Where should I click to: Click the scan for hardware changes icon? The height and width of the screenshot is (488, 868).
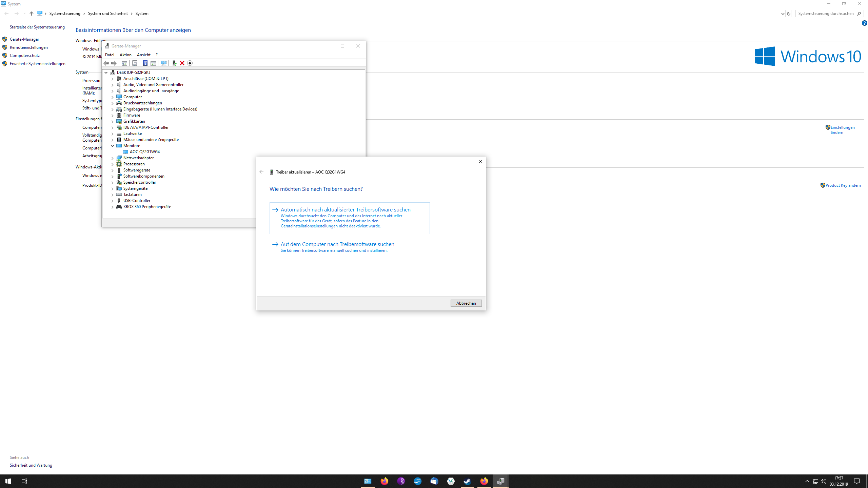164,63
